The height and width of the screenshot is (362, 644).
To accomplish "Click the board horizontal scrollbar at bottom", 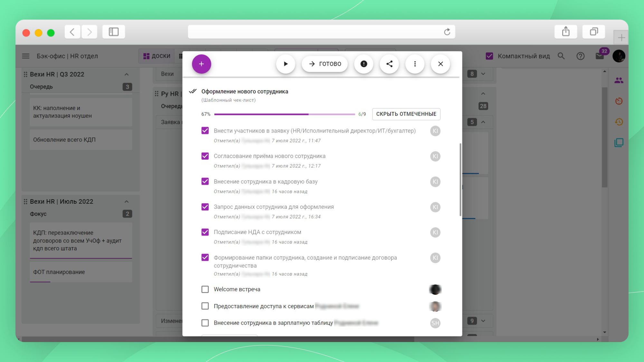I will pyautogui.click(x=218, y=339).
